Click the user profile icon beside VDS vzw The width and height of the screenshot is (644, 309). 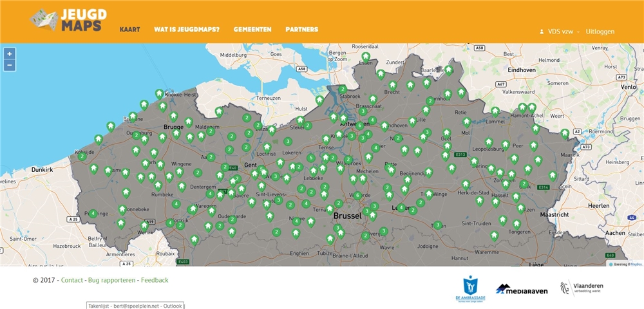pos(542,32)
